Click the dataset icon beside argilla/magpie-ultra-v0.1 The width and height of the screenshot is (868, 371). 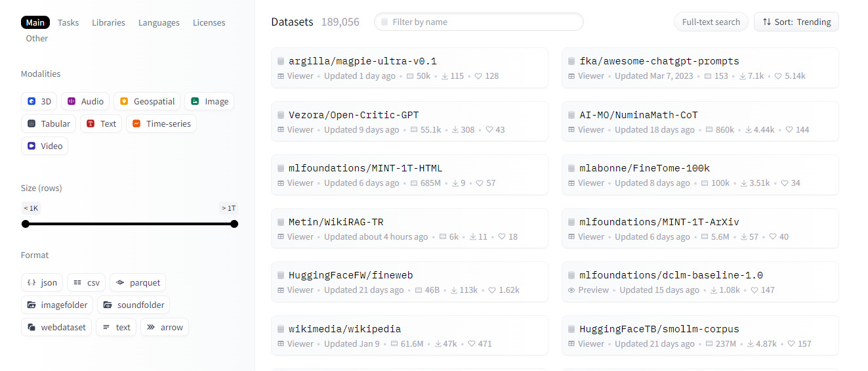(x=281, y=61)
